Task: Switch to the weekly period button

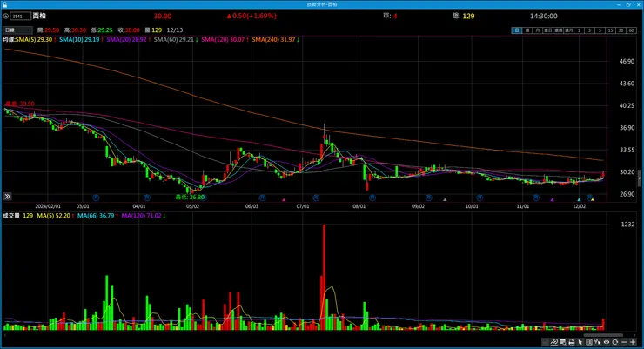Action: tap(527, 30)
